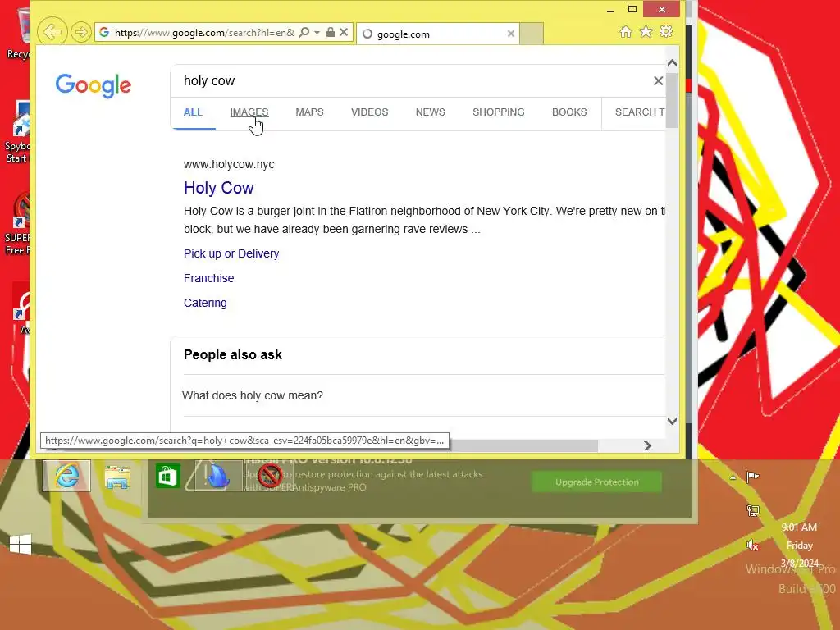Click the page scroll down arrow

tap(673, 421)
